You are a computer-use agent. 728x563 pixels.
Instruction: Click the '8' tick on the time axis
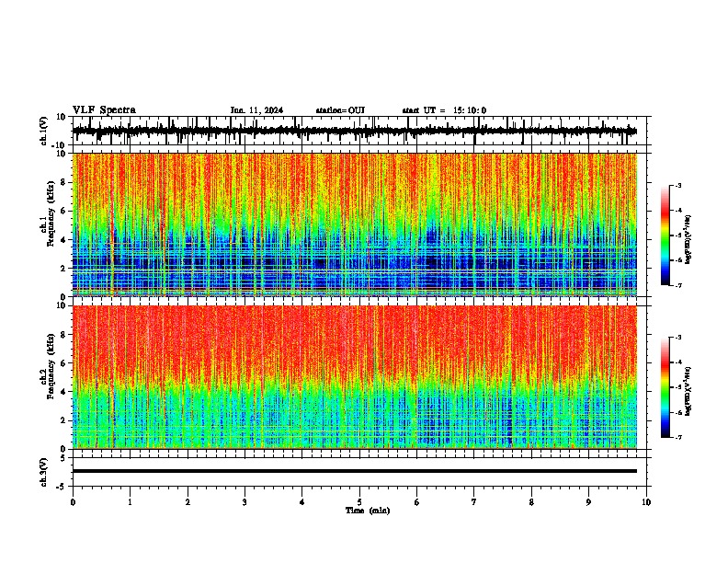point(531,502)
